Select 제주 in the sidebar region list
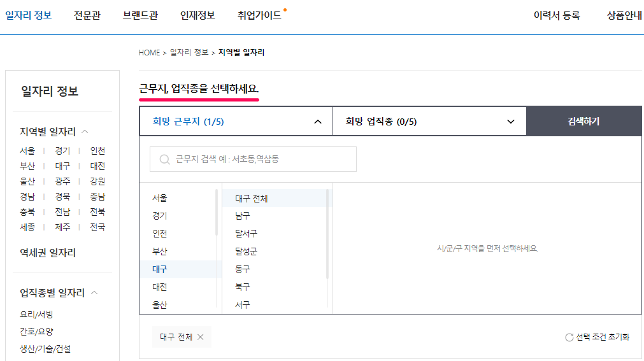644x361 pixels. pyautogui.click(x=63, y=227)
